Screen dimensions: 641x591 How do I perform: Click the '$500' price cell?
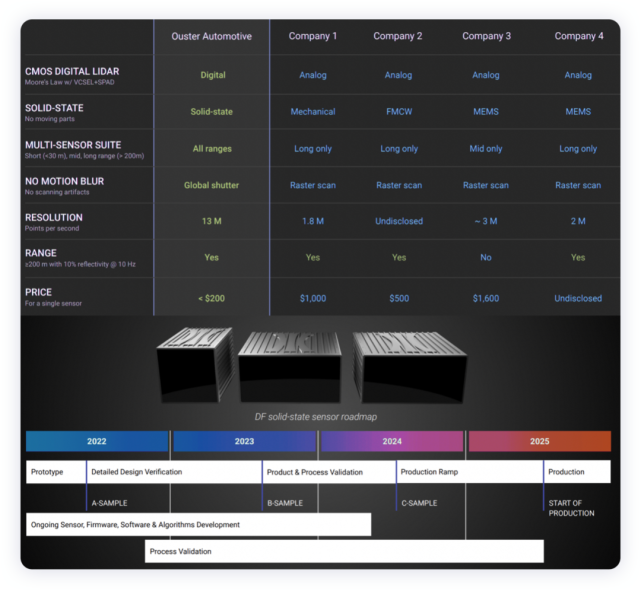(399, 298)
